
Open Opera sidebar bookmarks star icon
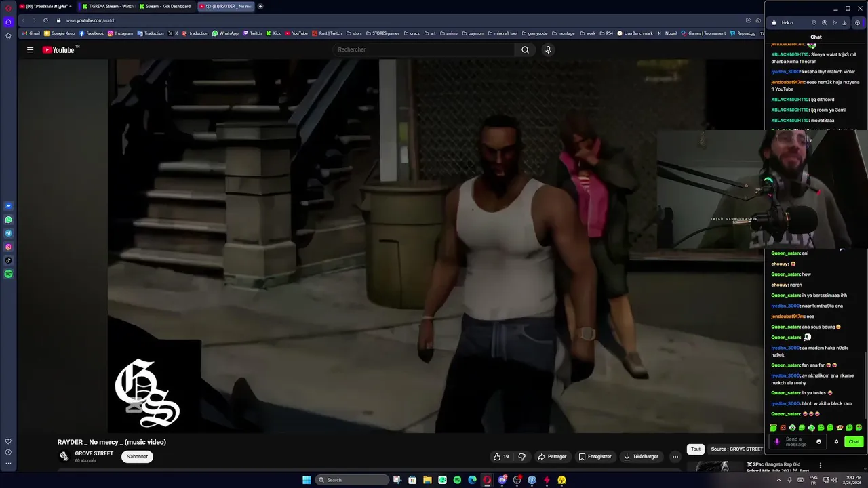8,35
